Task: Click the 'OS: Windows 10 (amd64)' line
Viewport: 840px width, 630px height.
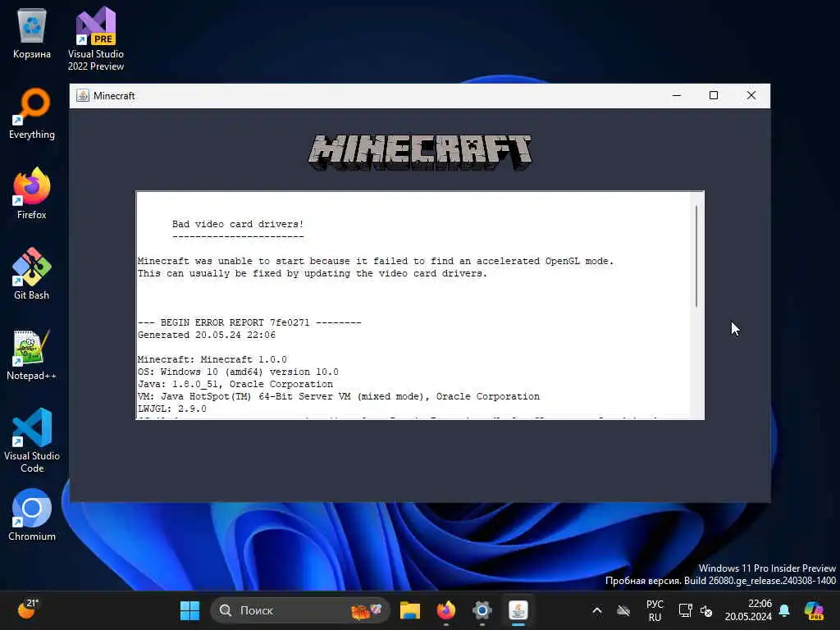Action: (x=238, y=372)
